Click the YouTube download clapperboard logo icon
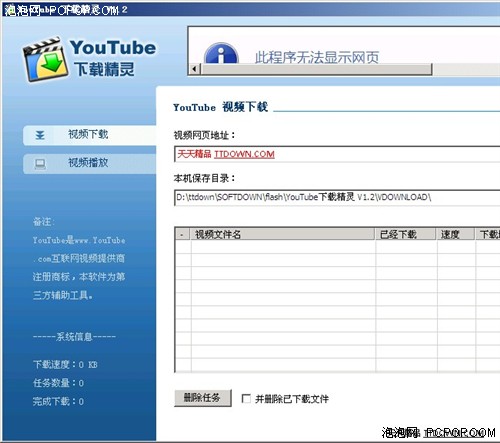This screenshot has width=500, height=443. pos(45,59)
